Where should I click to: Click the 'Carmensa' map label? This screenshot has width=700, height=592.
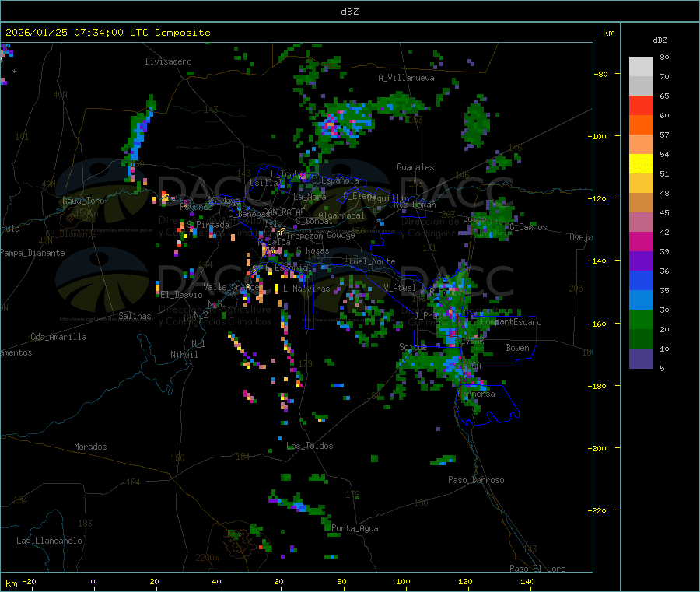pos(476,394)
